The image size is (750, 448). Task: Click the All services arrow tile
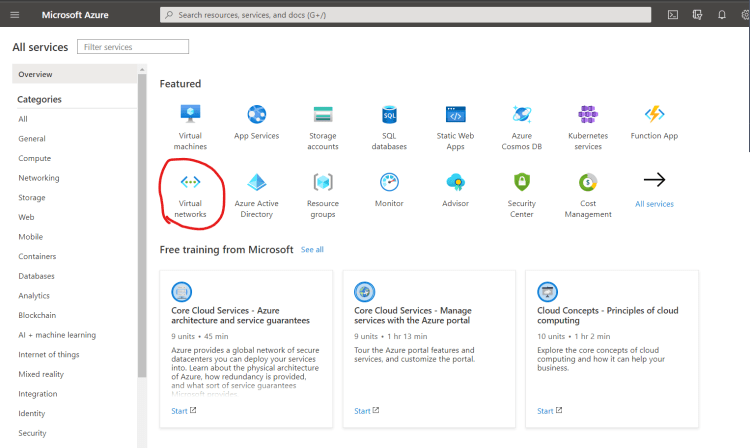coord(654,190)
